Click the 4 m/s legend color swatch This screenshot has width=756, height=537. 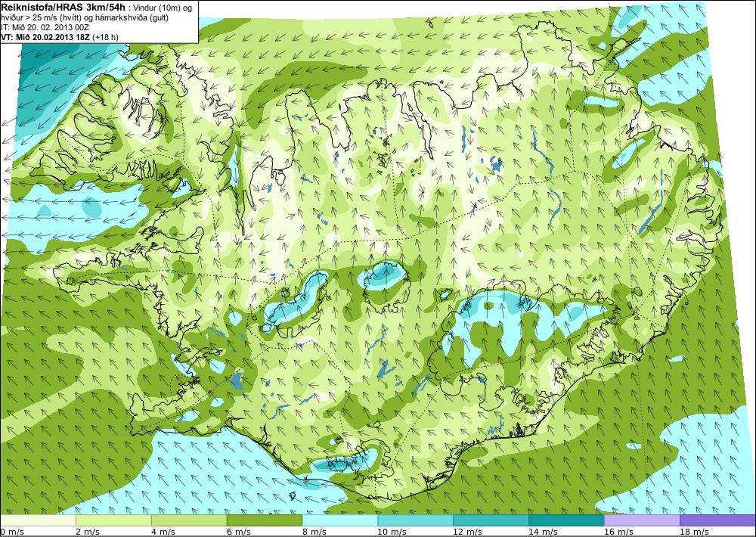189,520
